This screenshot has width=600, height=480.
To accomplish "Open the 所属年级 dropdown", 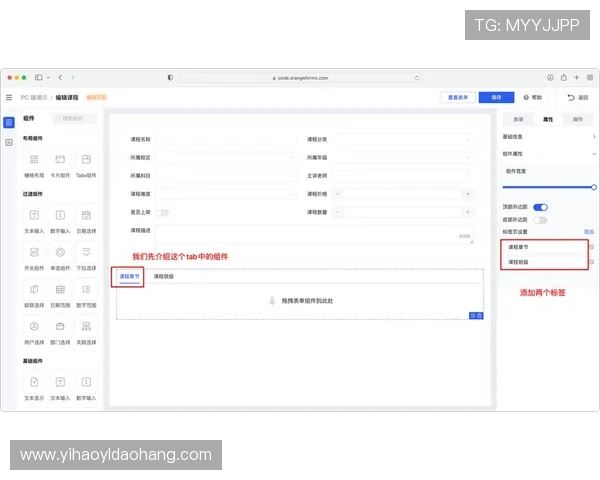I will point(402,157).
